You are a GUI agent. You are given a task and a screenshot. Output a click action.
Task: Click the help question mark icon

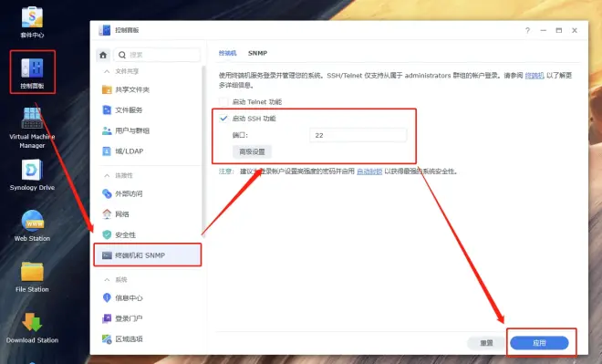pyautogui.click(x=527, y=30)
